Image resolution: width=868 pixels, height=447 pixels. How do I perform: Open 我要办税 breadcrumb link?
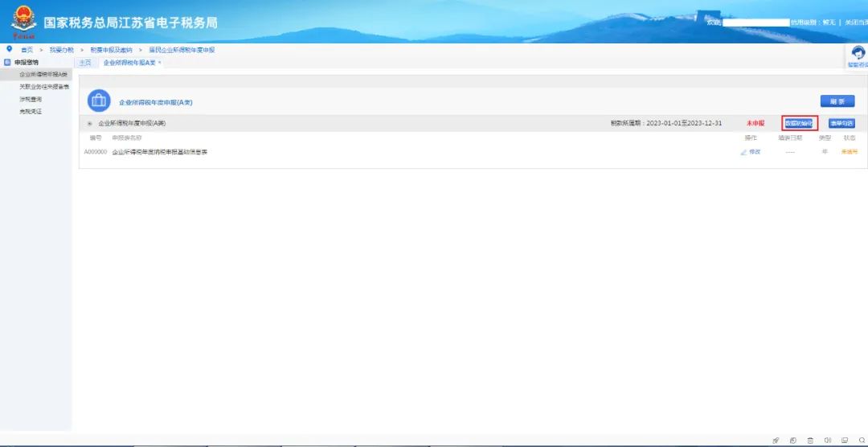point(61,50)
